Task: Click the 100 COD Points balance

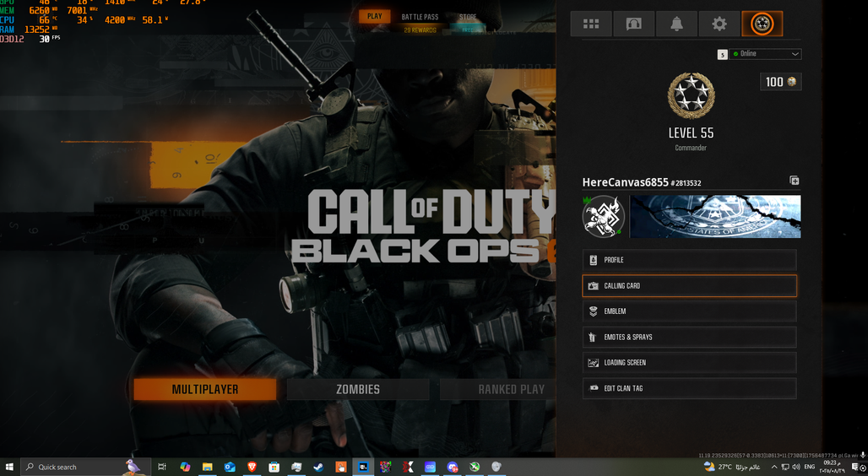Action: [x=780, y=82]
